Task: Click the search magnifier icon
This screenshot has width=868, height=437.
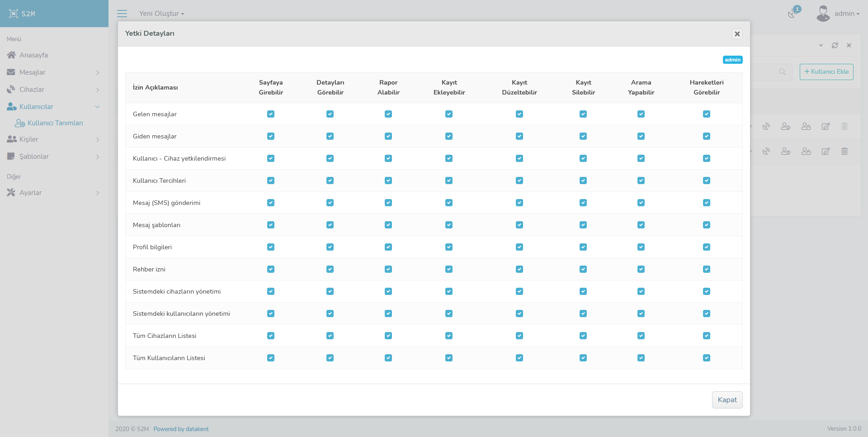Action: 782,72
